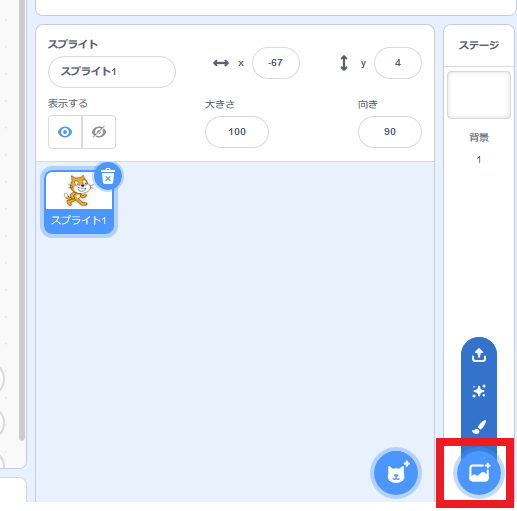Viewport: 517px width, 511px height.
Task: Pick a surprise backdrop with the sparkle icon
Action: [479, 391]
